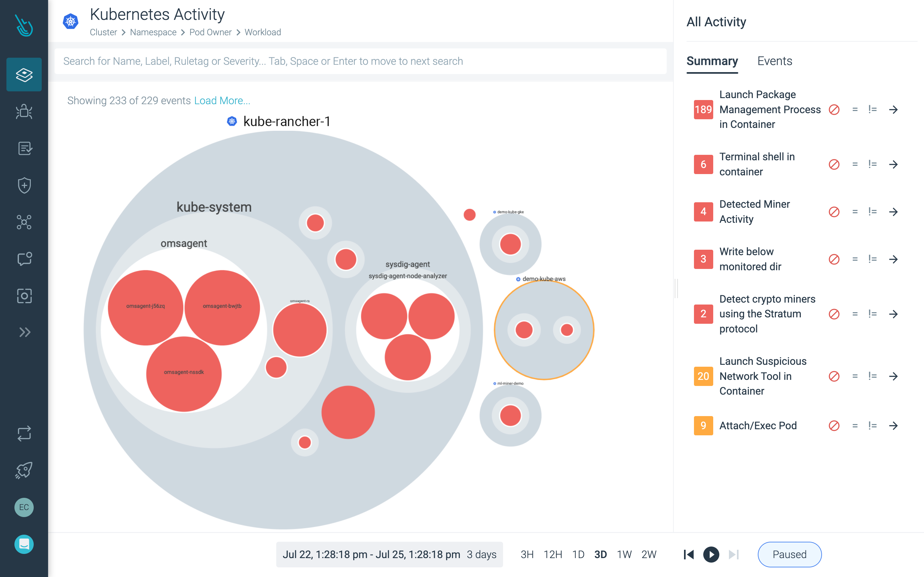Image resolution: width=924 pixels, height=577 pixels.
Task: Click search input field for filtering
Action: click(x=361, y=61)
